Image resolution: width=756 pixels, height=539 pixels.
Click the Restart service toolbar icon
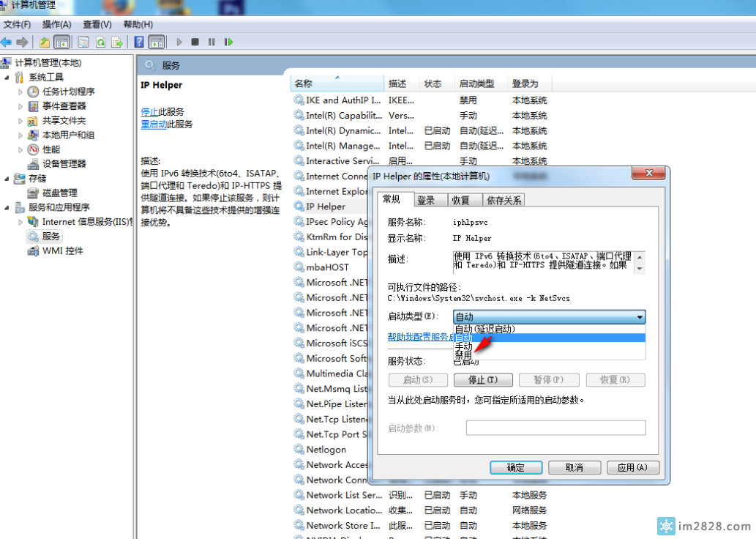[229, 42]
